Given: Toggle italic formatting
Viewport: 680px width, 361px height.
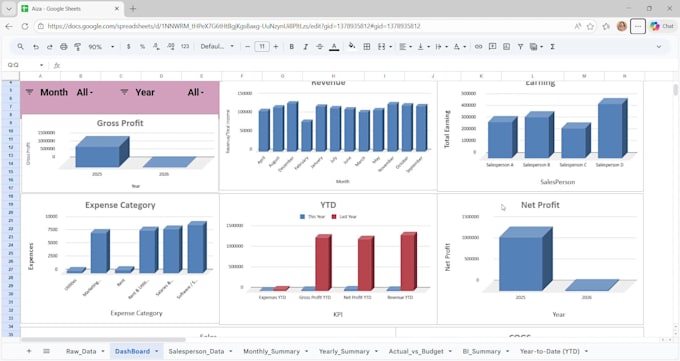Looking at the screenshot, I should point(306,46).
